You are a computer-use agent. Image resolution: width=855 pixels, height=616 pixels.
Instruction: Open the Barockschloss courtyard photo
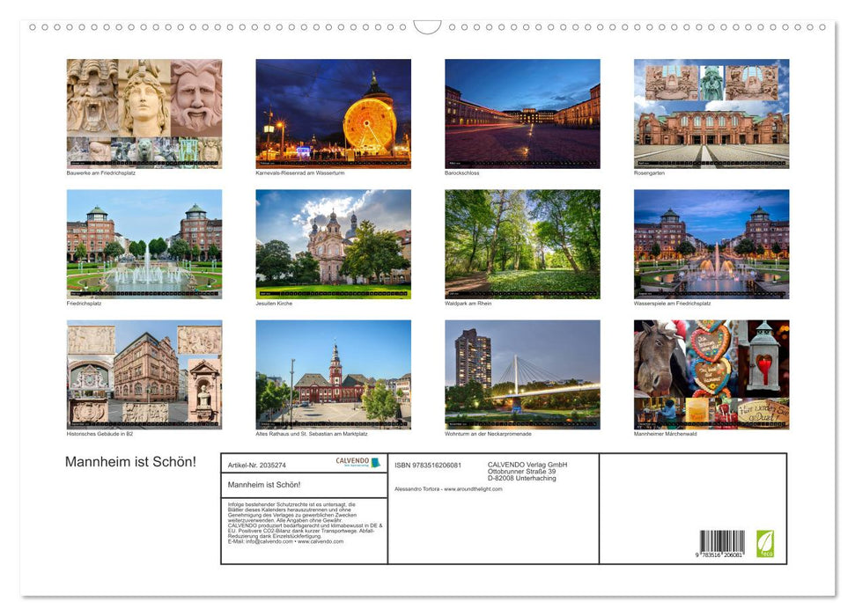point(522,113)
